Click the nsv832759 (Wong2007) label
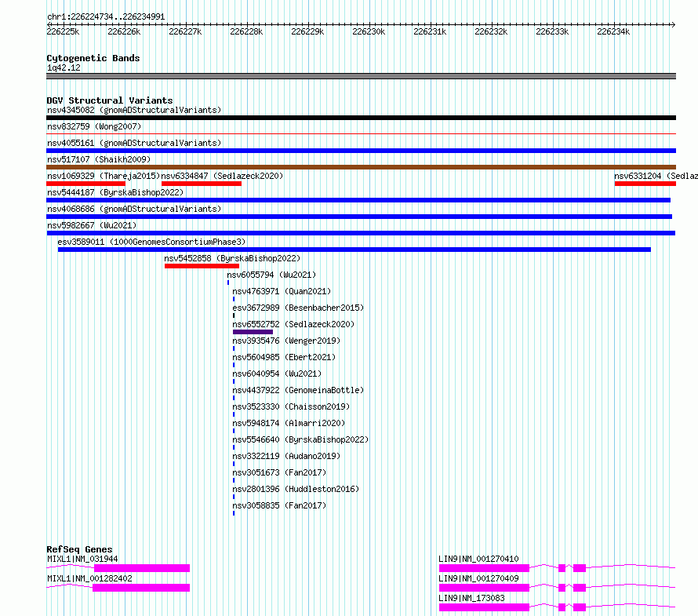The height and width of the screenshot is (616, 698). pyautogui.click(x=94, y=126)
